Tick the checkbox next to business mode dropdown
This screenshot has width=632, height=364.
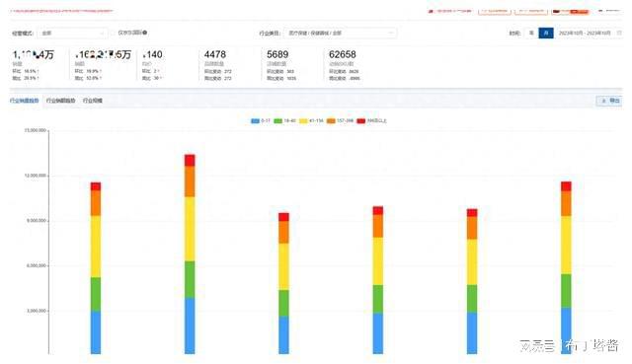pyautogui.click(x=114, y=33)
